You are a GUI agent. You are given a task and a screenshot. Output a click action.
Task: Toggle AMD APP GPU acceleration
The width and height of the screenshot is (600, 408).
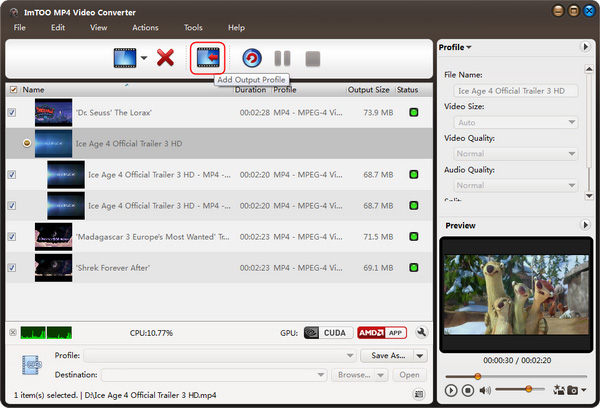pyautogui.click(x=382, y=333)
